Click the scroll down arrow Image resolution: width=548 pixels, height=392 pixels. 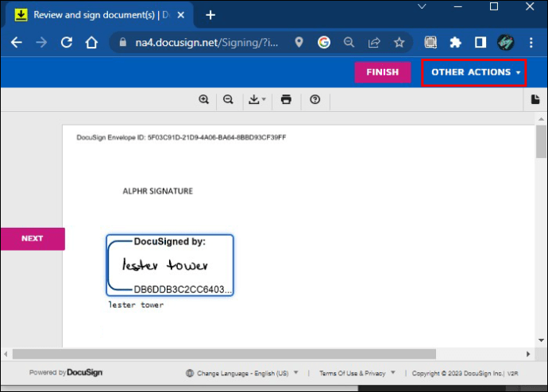pos(541,340)
